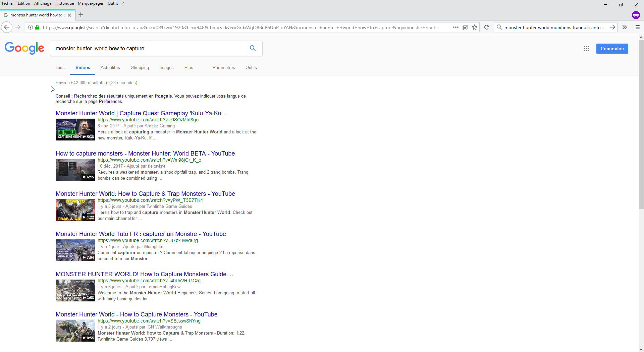
Task: Open the ? help menu
Action: (123, 3)
